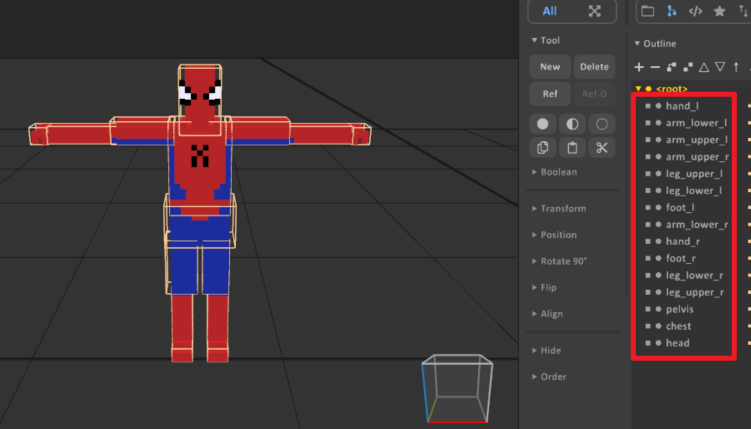Select the arm_lower_r object name

[697, 225]
